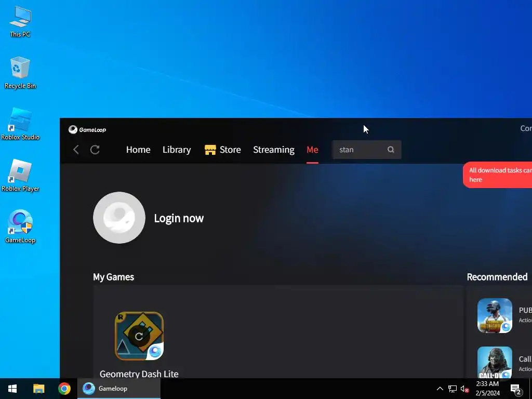Select Roblox Player desktop shortcut
Image resolution: width=532 pixels, height=399 pixels.
coord(20,176)
